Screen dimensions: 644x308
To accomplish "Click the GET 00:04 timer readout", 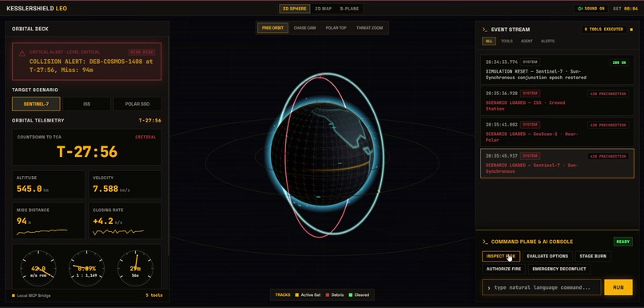I will tap(625, 9).
